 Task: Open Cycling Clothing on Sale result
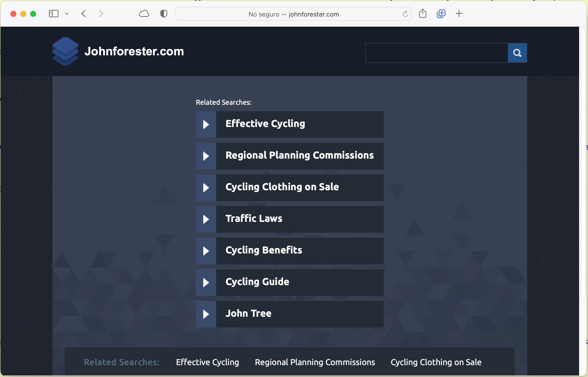300,188
